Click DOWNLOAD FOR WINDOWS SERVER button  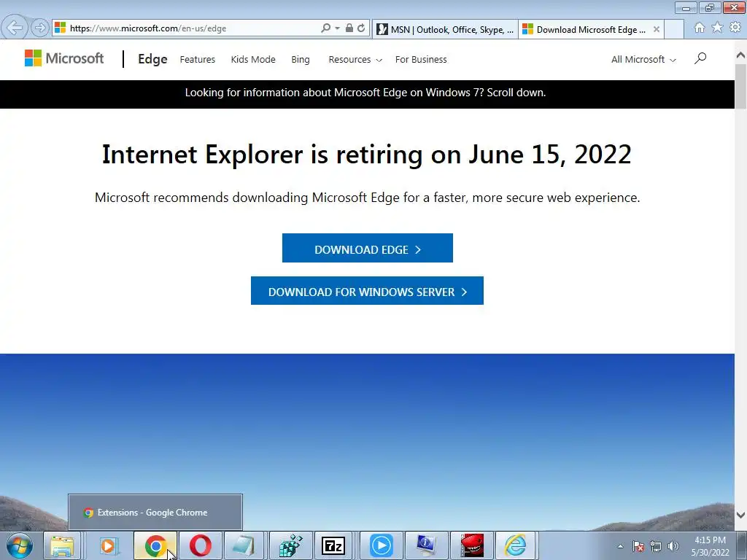[x=368, y=291]
